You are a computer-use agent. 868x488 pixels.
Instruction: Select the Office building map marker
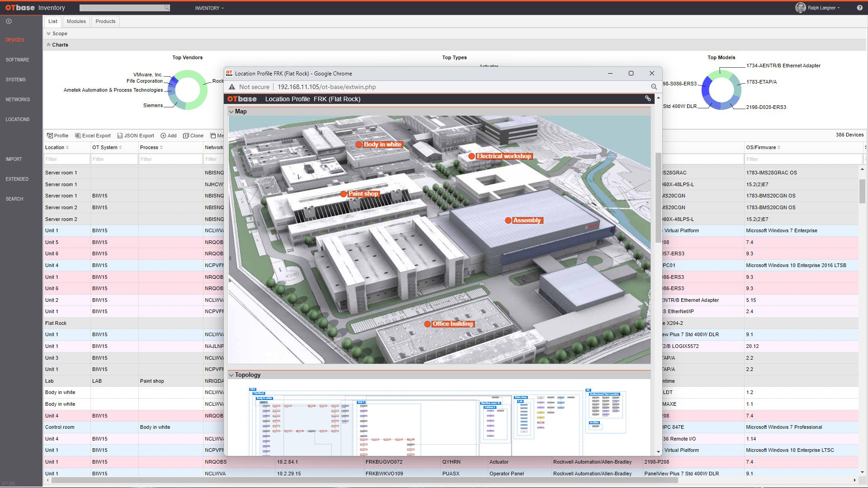click(427, 324)
